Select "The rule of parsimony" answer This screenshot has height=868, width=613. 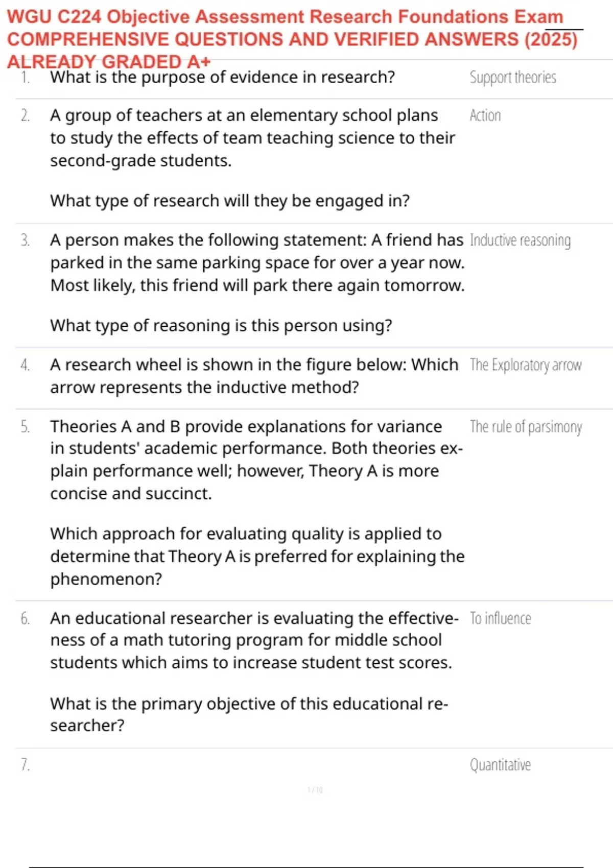pos(526,427)
